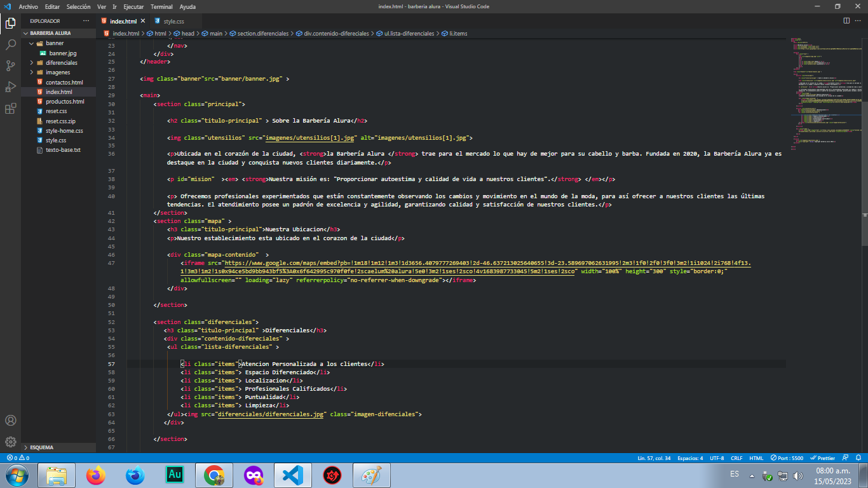The width and height of the screenshot is (868, 488).
Task: Open the Ver menu
Action: point(102,6)
